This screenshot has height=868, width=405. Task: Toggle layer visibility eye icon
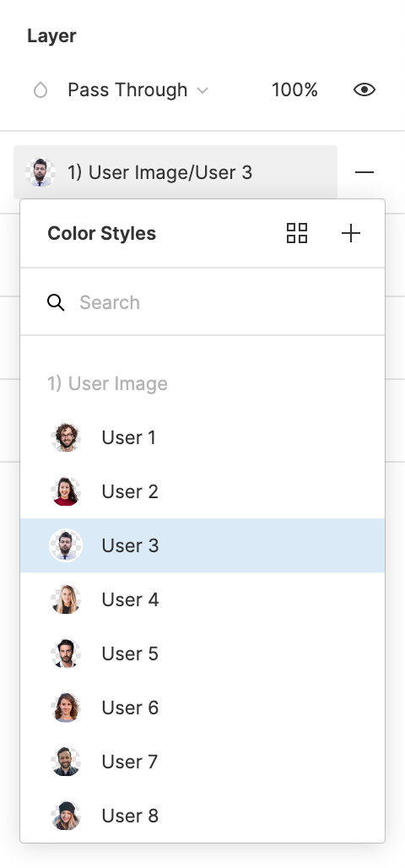364,90
